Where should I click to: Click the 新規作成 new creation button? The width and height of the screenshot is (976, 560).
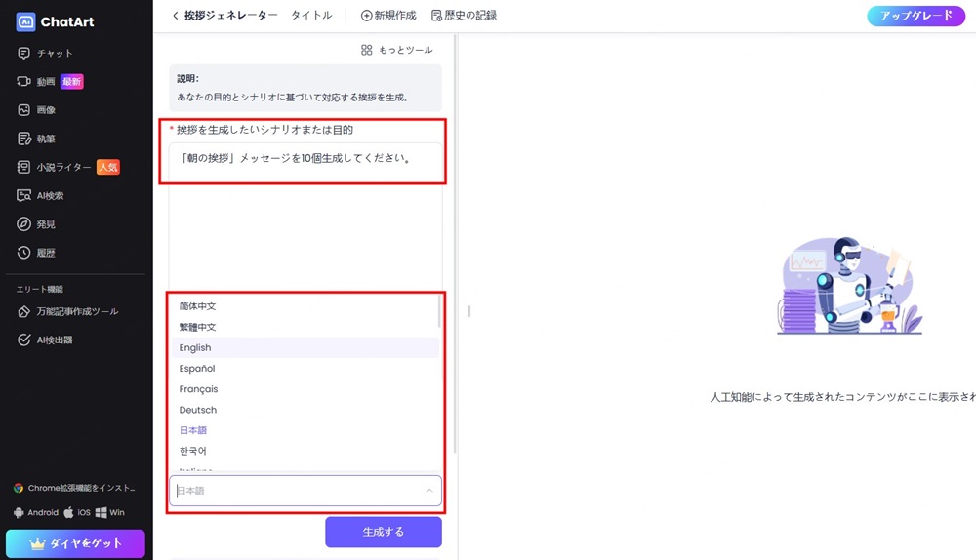tap(388, 16)
